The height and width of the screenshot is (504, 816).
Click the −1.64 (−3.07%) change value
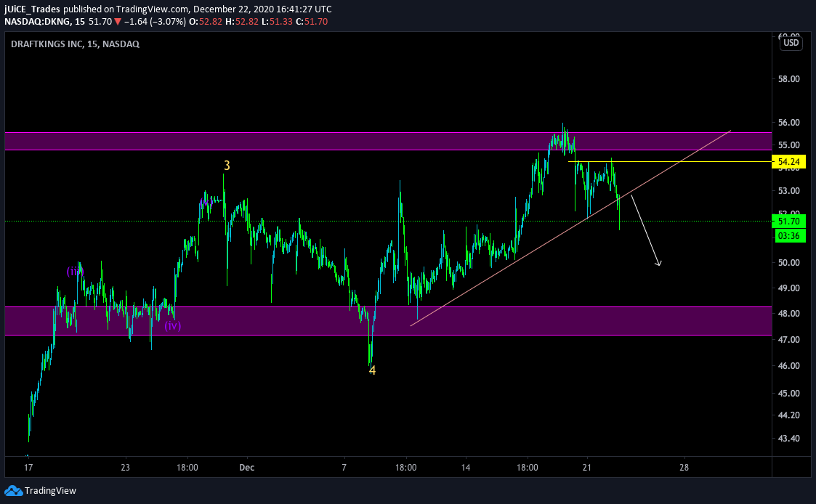click(155, 21)
